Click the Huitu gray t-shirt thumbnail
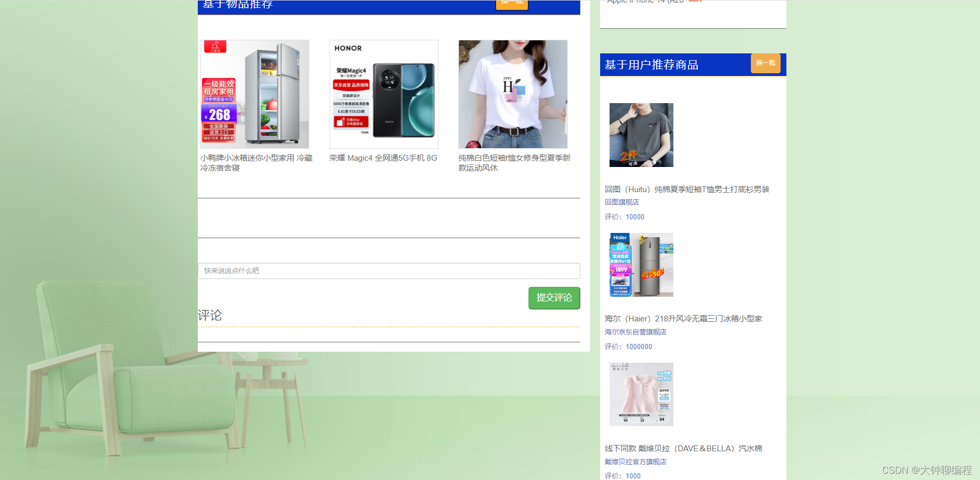 click(x=641, y=135)
